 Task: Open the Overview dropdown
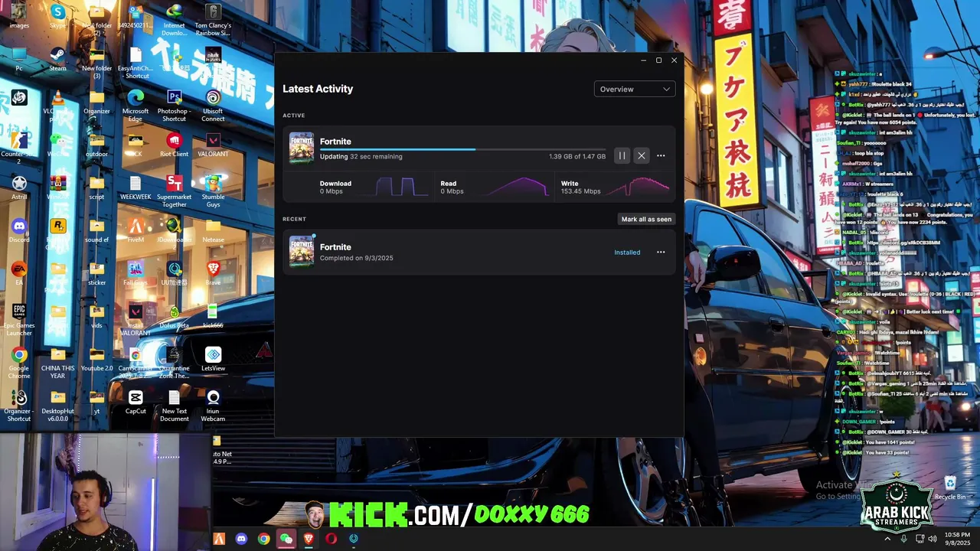[x=635, y=89]
